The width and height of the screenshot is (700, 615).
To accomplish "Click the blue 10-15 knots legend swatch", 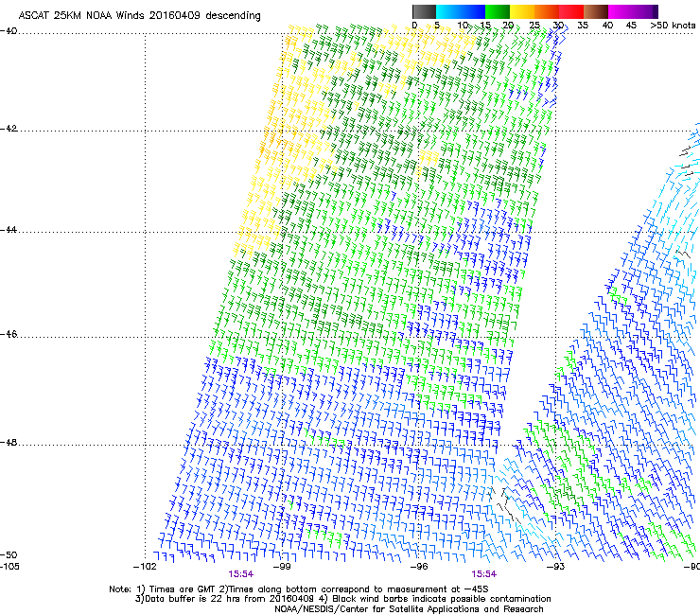I will (x=473, y=11).
